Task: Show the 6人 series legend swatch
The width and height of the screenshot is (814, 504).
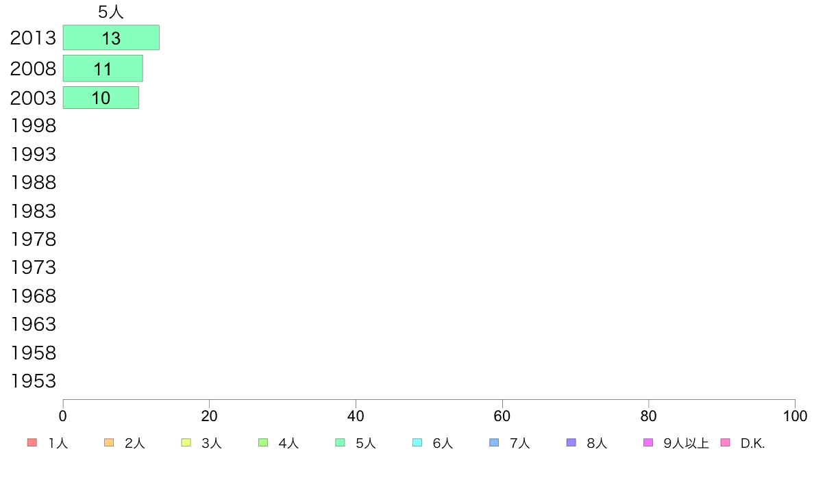Action: pos(417,443)
